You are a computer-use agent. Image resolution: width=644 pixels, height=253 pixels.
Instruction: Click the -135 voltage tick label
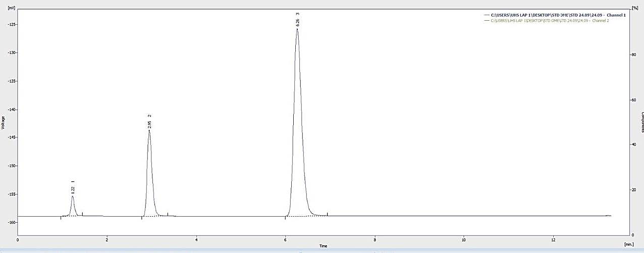pyautogui.click(x=11, y=81)
